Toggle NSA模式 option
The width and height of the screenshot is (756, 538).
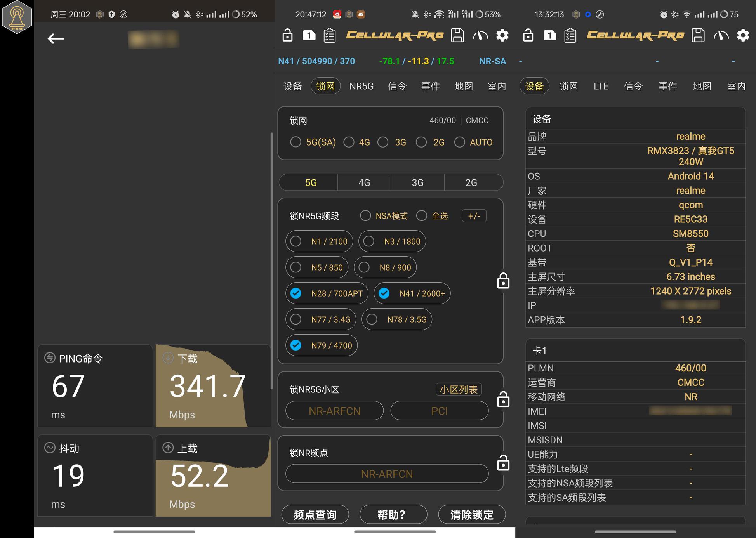(365, 216)
